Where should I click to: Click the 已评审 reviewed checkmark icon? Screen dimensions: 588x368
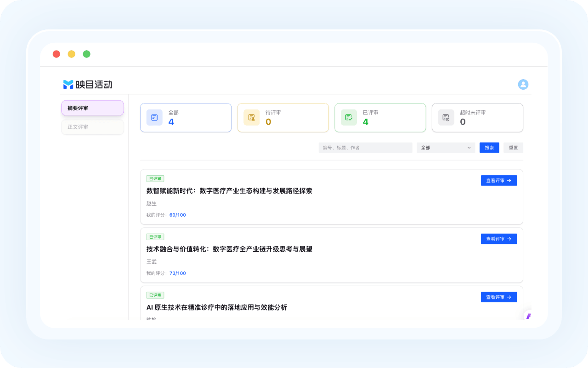click(349, 118)
